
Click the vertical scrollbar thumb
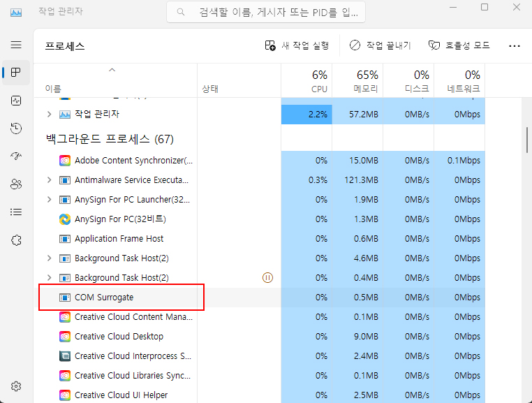527,140
